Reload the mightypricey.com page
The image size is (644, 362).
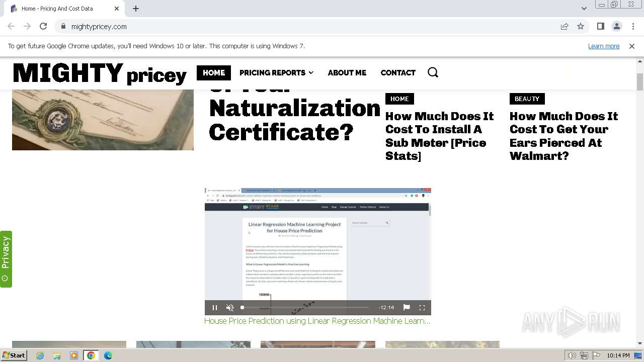43,27
